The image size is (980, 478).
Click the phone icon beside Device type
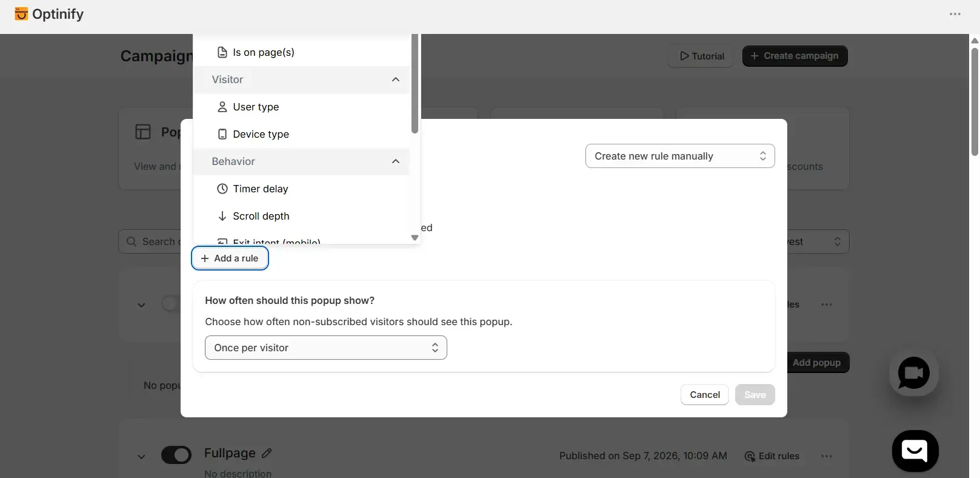(x=222, y=134)
